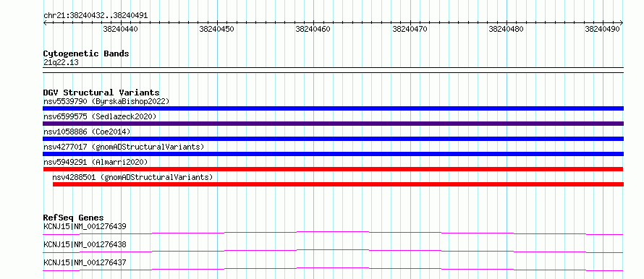Screen dimensions: 644x279
Task: Open the RefSeq Genes track heading
Action: click(74, 218)
